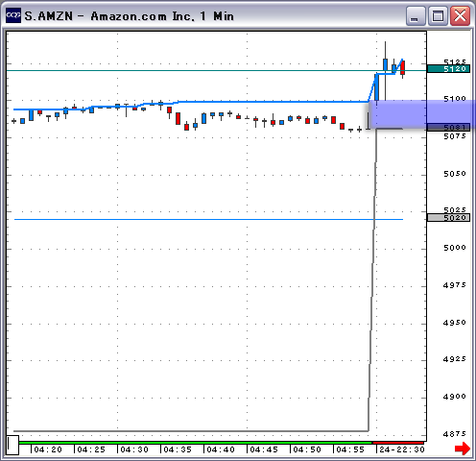Image resolution: width=476 pixels, height=461 pixels.
Task: Click the 5100 price scale label
Action: 455,99
